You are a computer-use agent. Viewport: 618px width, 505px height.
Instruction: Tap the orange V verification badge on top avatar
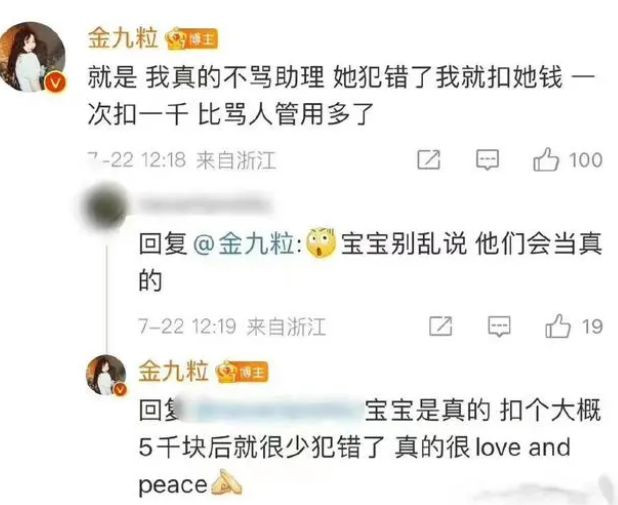(x=54, y=83)
